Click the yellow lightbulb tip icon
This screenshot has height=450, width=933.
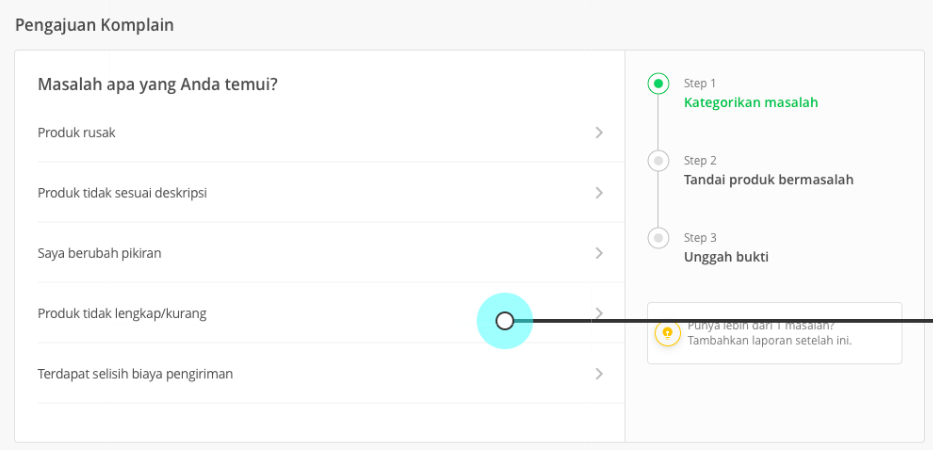click(x=667, y=333)
